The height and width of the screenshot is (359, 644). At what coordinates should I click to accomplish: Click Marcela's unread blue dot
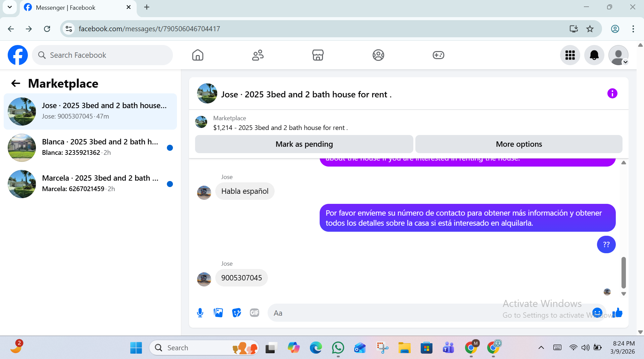pyautogui.click(x=170, y=184)
